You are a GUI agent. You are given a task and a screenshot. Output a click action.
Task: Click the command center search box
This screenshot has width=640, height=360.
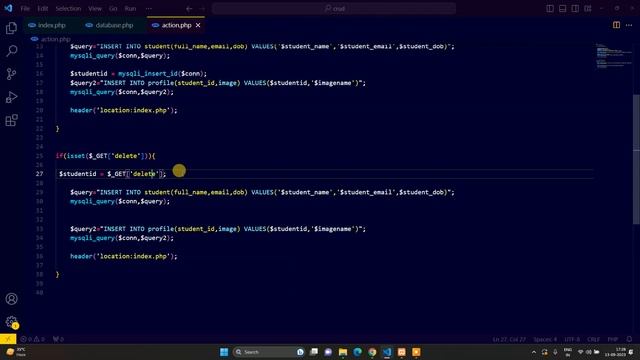pos(334,8)
